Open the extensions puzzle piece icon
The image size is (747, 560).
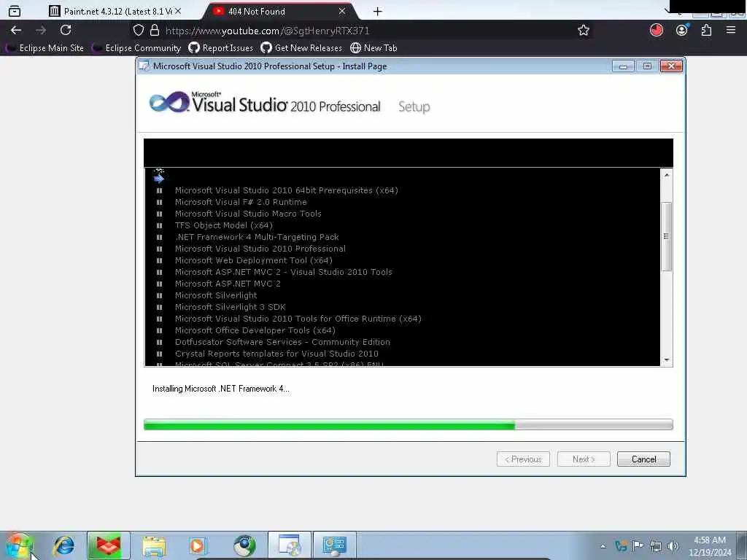pyautogui.click(x=706, y=31)
